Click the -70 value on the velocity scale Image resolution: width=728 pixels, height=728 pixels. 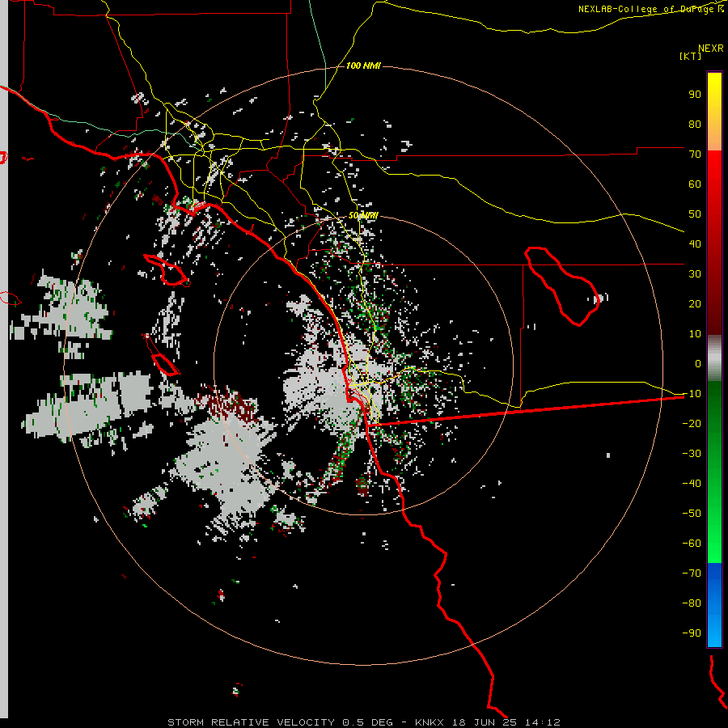click(x=692, y=573)
